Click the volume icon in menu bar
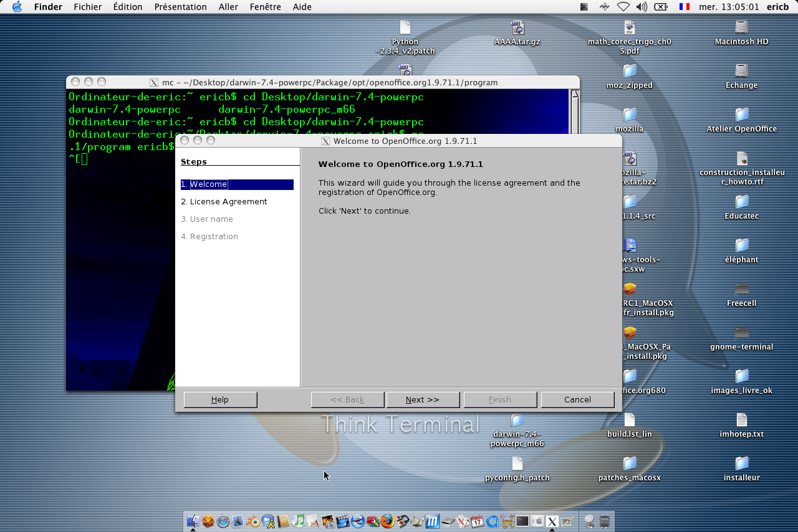This screenshot has height=532, width=798. [x=642, y=7]
